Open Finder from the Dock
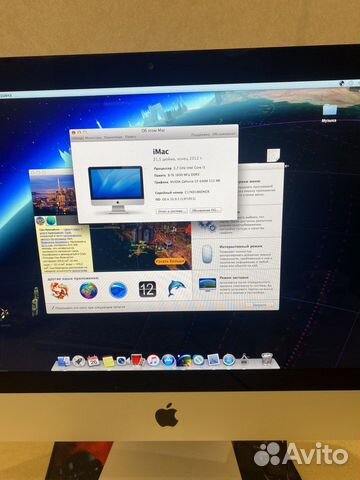The image size is (360, 480). click(63, 361)
